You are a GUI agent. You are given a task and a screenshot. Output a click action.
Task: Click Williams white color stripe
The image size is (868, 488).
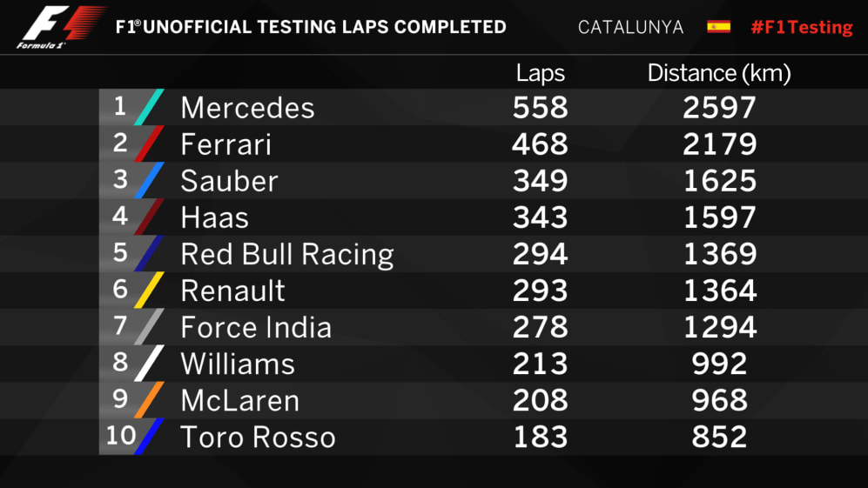coord(149,364)
